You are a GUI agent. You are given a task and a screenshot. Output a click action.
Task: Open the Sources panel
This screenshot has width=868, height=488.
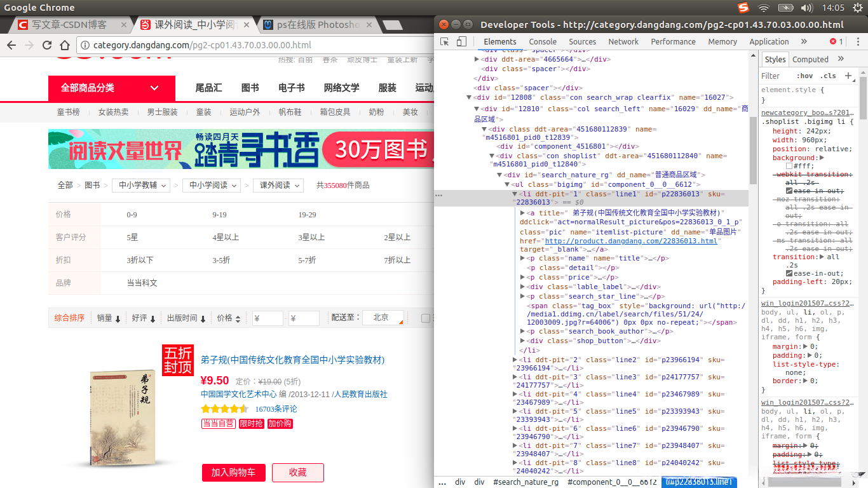pyautogui.click(x=583, y=42)
